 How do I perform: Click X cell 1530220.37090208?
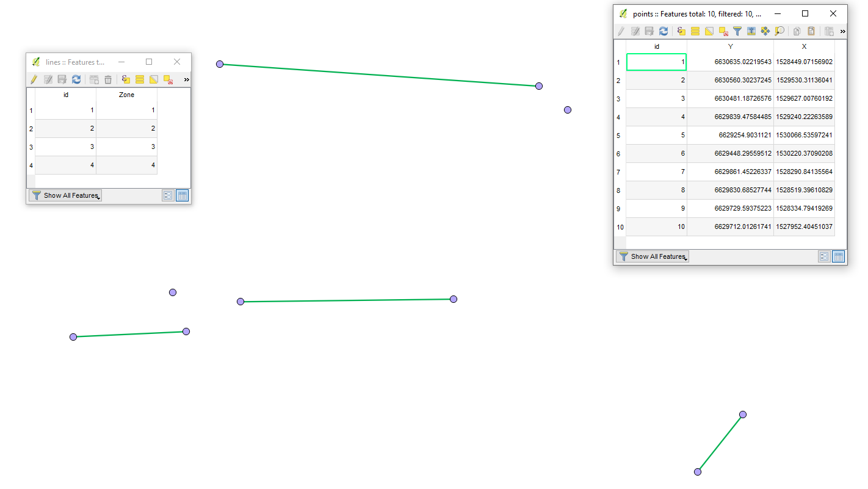(x=805, y=154)
